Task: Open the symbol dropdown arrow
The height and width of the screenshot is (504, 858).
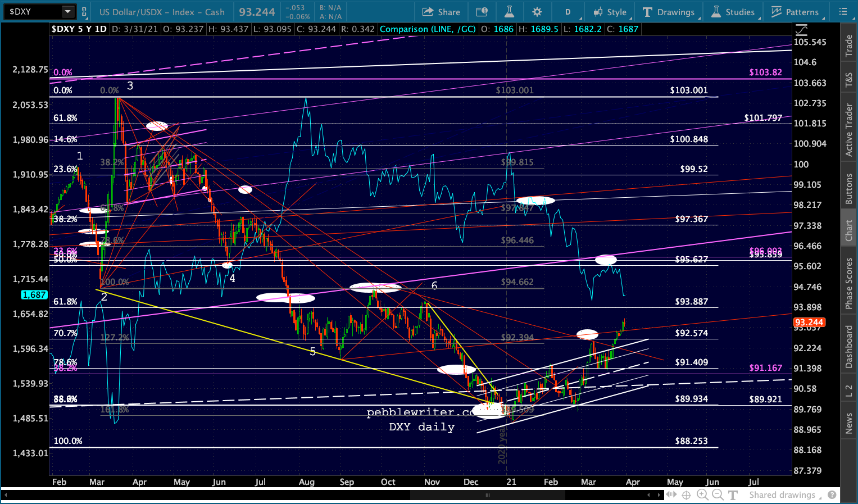Action: click(x=67, y=12)
